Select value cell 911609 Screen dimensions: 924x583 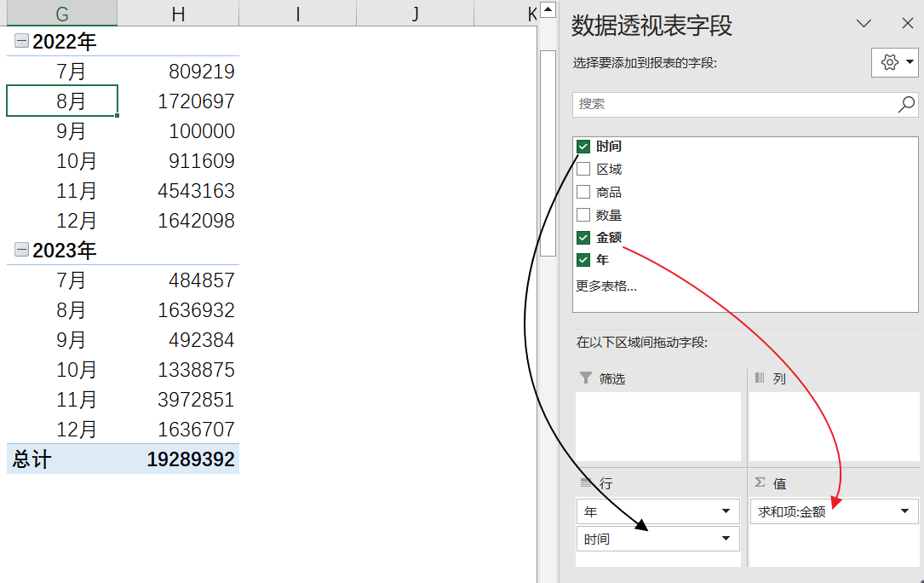pos(179,160)
